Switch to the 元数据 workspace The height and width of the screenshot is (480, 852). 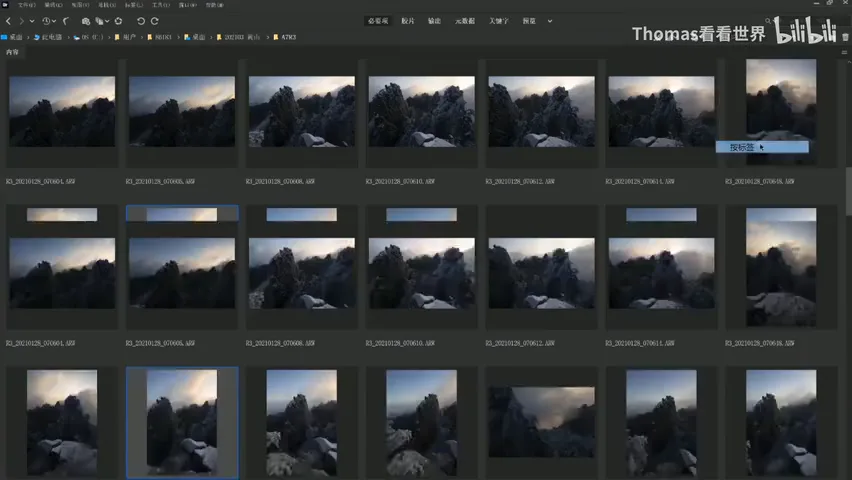(465, 21)
